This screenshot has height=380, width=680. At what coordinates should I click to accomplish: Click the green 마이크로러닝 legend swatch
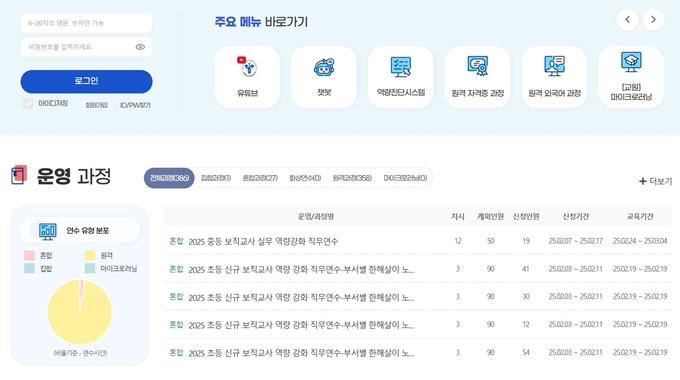point(90,269)
